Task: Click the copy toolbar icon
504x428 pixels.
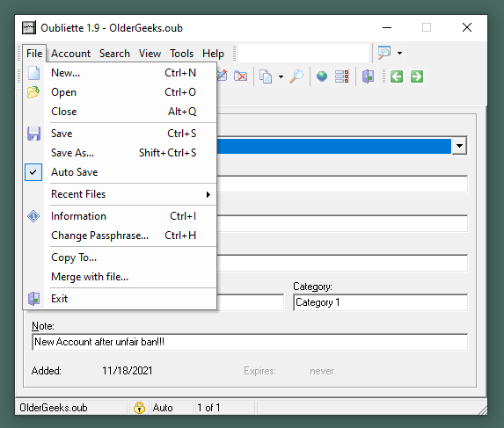Action: click(266, 76)
